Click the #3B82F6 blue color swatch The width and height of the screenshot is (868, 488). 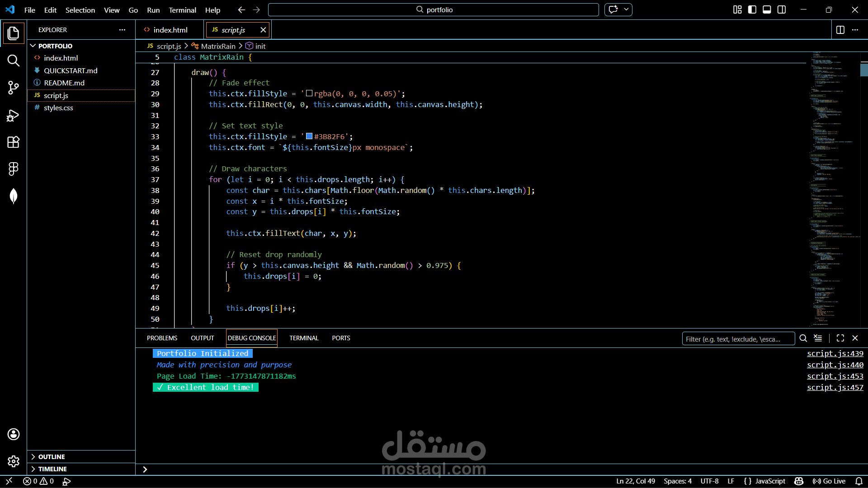click(309, 136)
